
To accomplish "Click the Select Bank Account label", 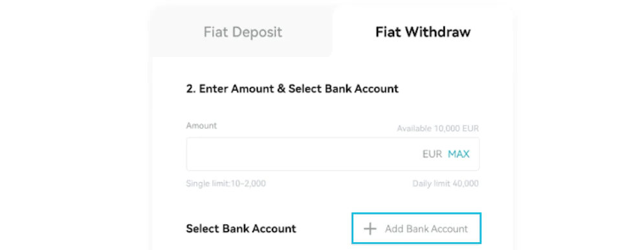I will 241,229.
